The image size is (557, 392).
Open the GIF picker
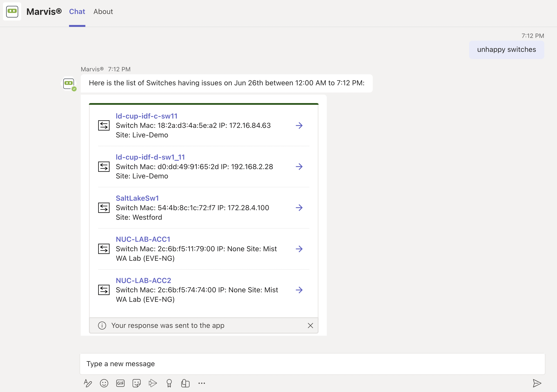pos(120,383)
